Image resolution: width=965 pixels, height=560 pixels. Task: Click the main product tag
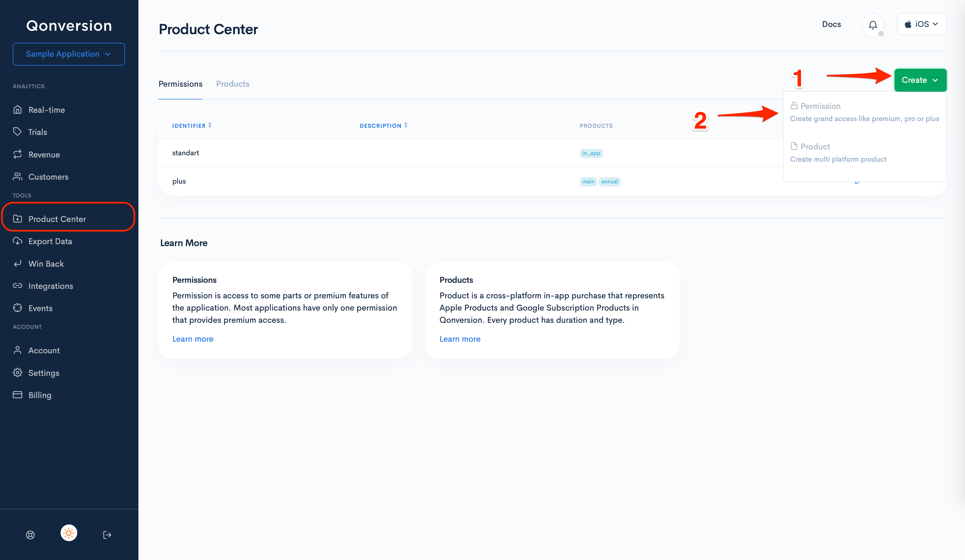(x=588, y=181)
